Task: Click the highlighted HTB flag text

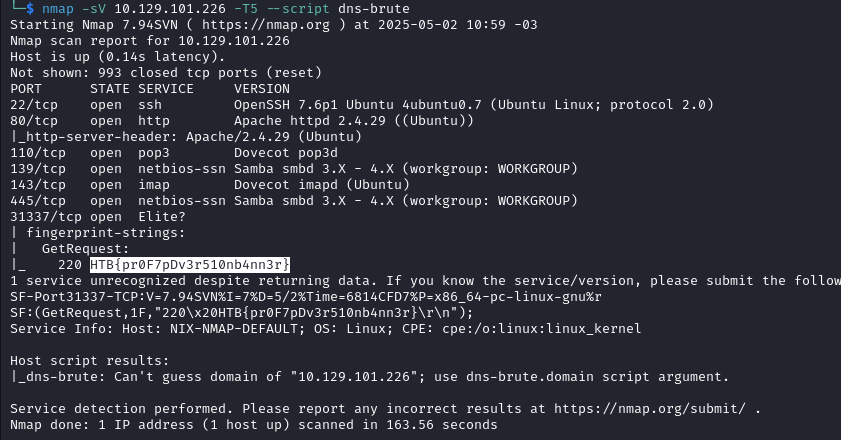Action: click(190, 265)
